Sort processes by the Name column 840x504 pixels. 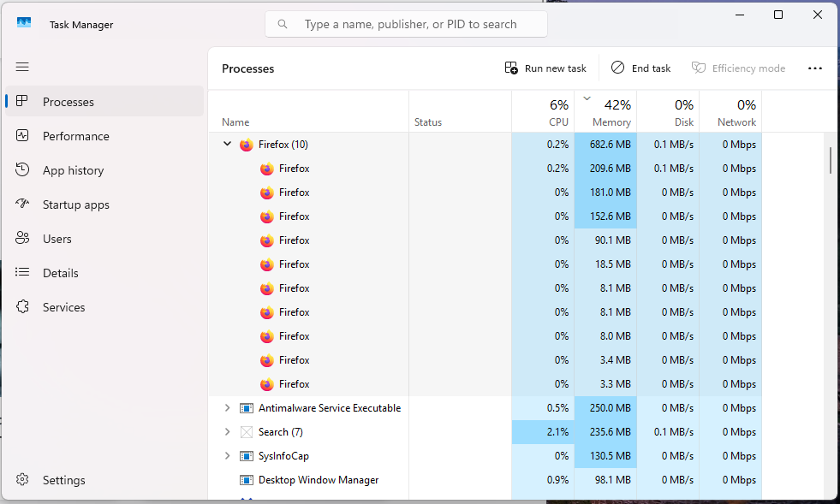(308, 111)
